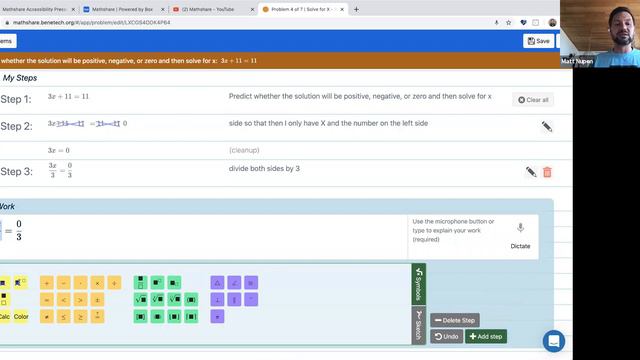Insert the perpendicular symbol
This screenshot has width=640, height=360.
click(217, 300)
